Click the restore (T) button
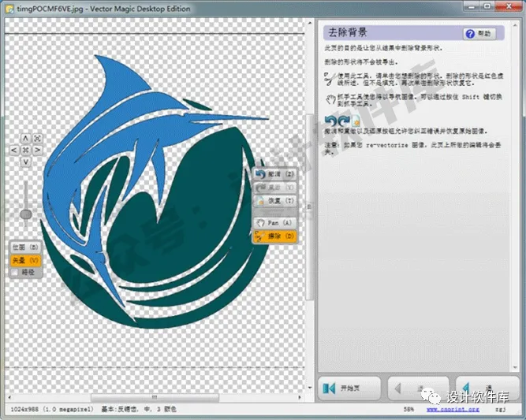Viewport: 526px width, 420px height. [274, 201]
